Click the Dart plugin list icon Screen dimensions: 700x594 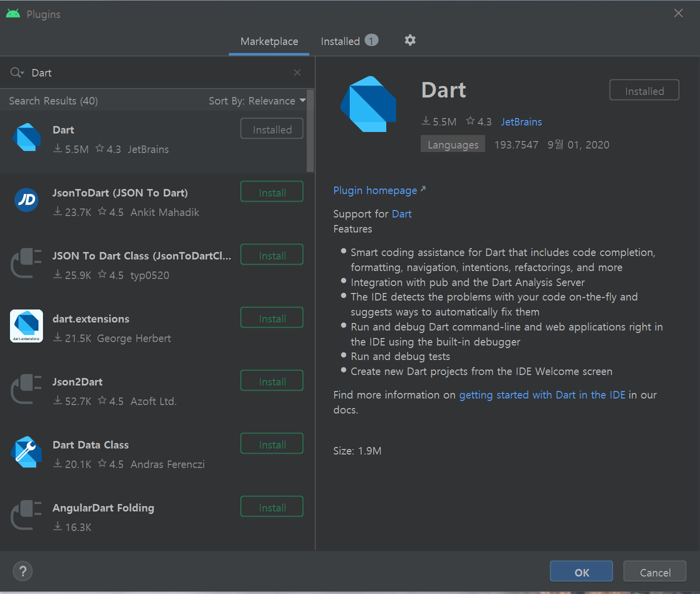(x=26, y=137)
